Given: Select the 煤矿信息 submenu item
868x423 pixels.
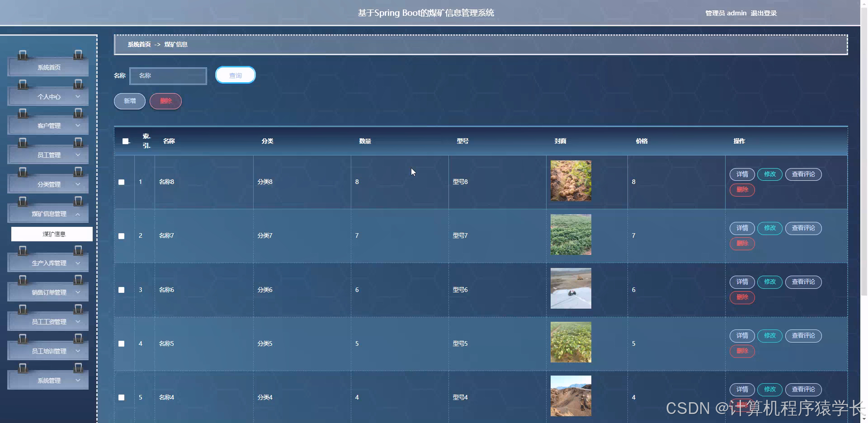Looking at the screenshot, I should tap(52, 234).
